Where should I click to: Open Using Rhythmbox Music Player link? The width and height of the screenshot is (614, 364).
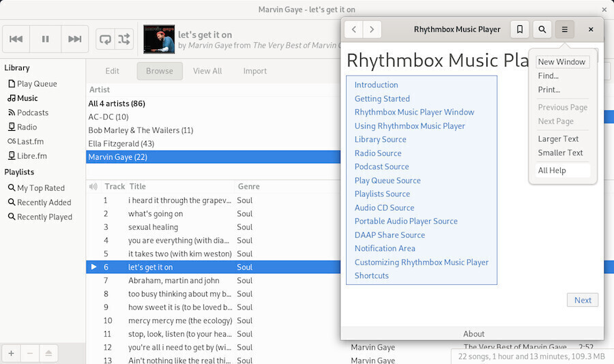click(409, 126)
